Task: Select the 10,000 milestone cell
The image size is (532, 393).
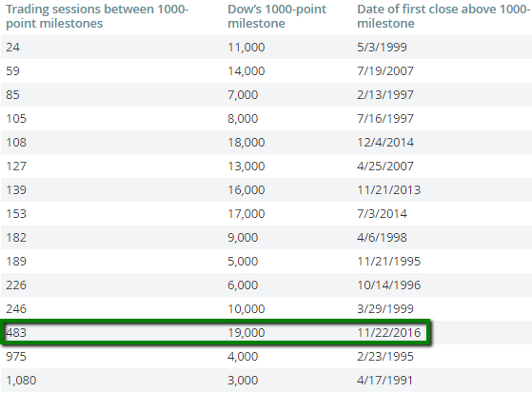Action: point(246,308)
